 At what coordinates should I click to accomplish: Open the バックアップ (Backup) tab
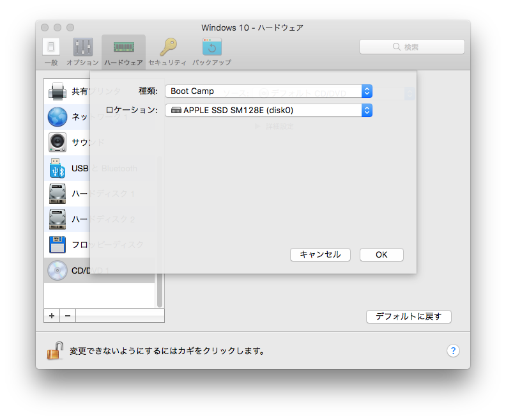212,52
